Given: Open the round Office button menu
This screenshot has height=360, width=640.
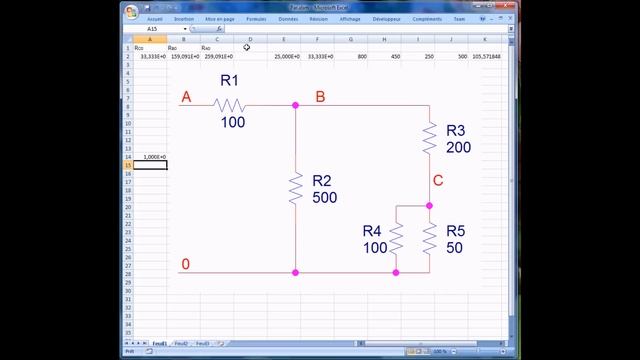Looking at the screenshot, I should [x=131, y=11].
